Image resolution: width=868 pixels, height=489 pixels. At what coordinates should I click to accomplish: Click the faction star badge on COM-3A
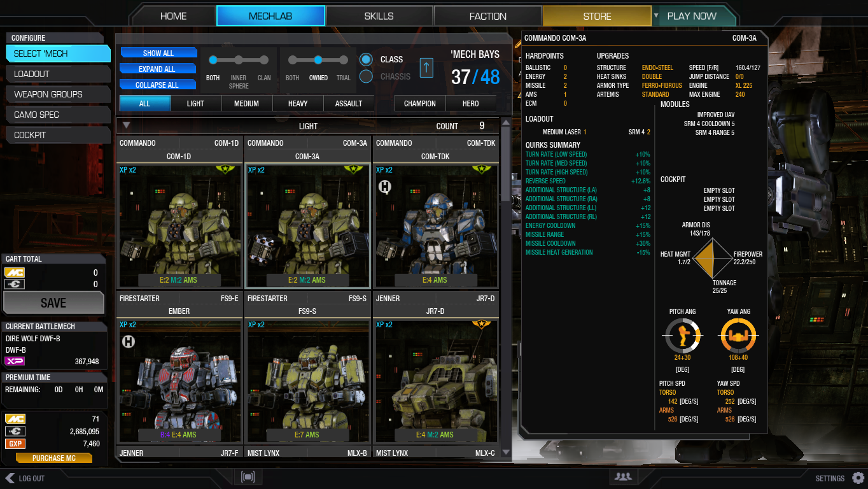353,169
